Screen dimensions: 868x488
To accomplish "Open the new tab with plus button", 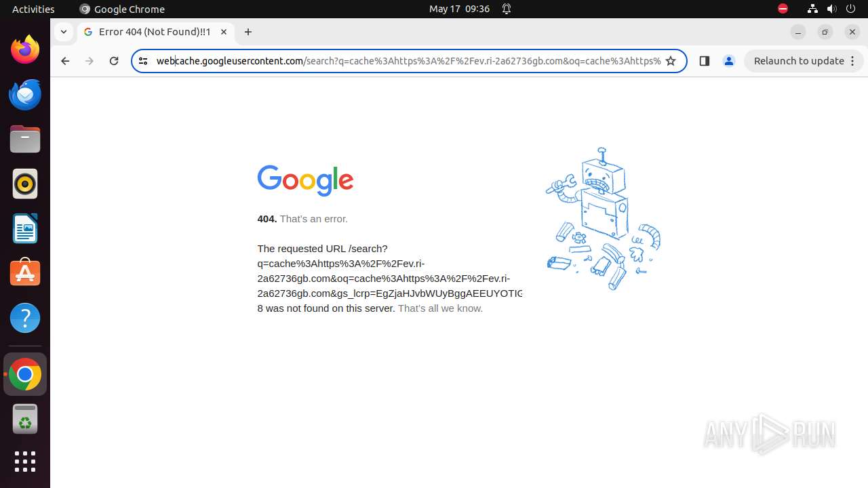I will pos(248,32).
